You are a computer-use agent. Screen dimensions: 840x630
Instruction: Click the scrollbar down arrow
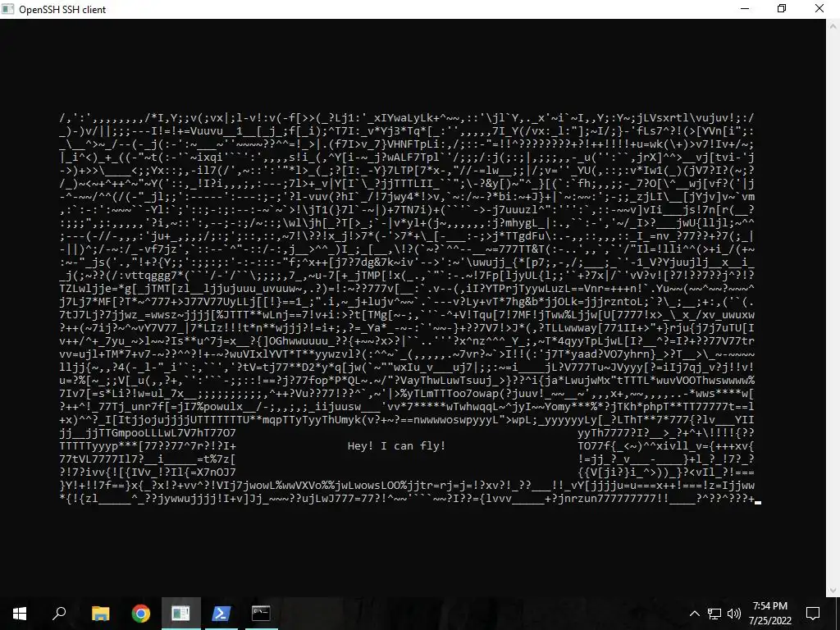[833, 591]
